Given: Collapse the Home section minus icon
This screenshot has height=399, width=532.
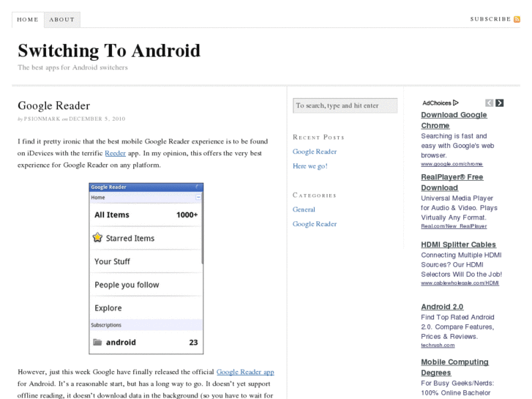Looking at the screenshot, I should pyautogui.click(x=198, y=197).
